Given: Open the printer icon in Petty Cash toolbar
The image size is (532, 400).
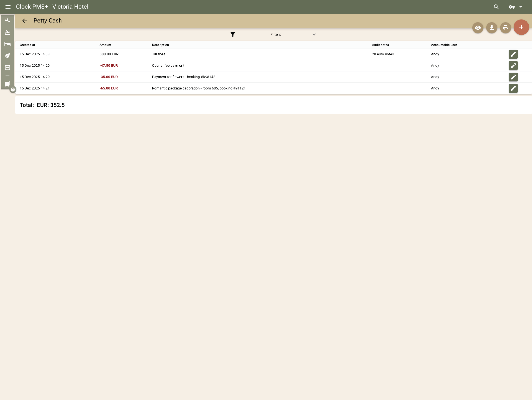Looking at the screenshot, I should (505, 28).
